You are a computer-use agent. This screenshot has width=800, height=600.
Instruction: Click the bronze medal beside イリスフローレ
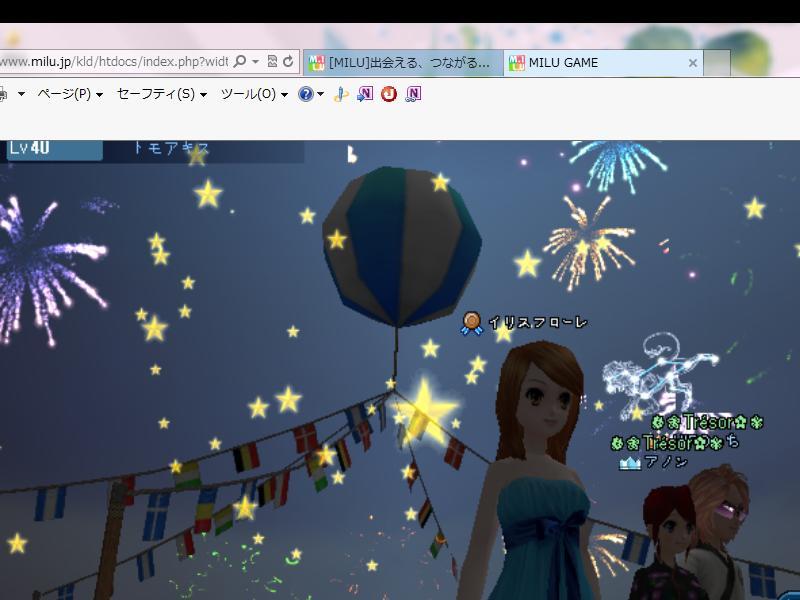[472, 323]
